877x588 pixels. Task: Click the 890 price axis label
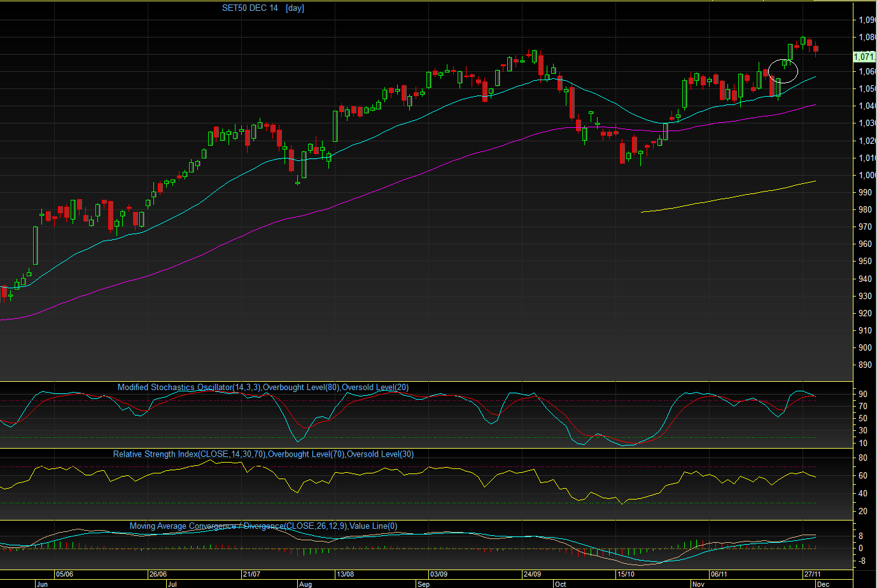point(865,365)
